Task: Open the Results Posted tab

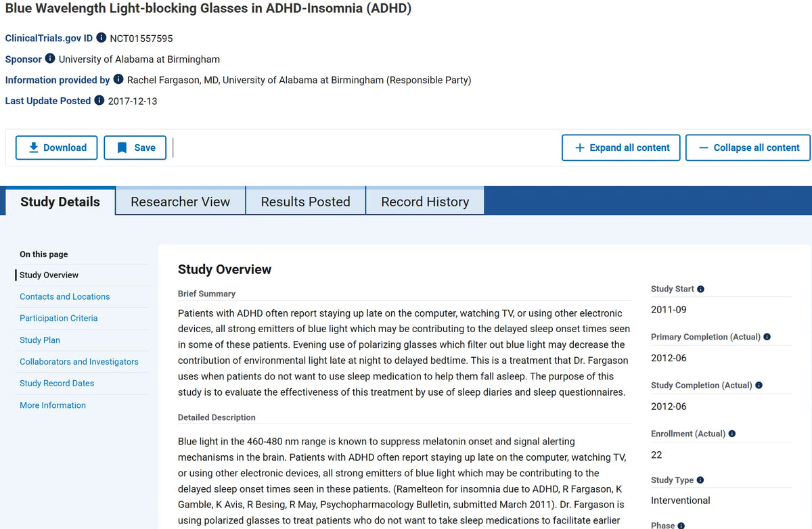Action: click(x=306, y=202)
